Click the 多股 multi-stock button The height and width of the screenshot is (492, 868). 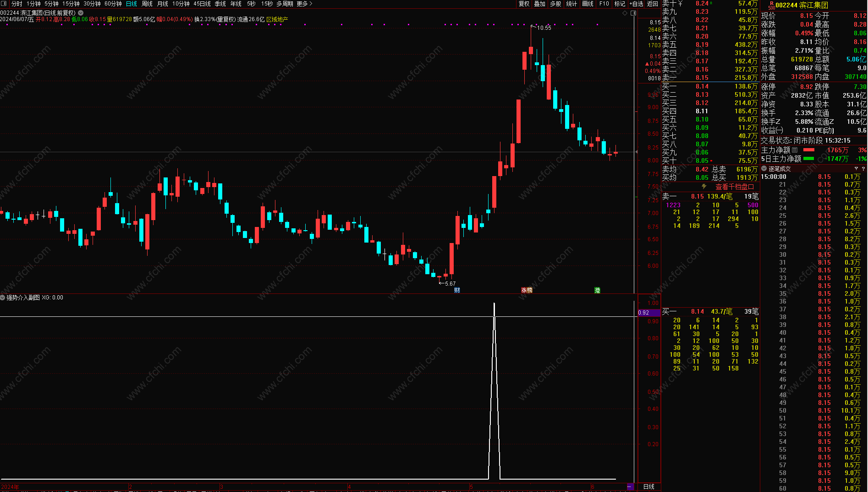[555, 4]
